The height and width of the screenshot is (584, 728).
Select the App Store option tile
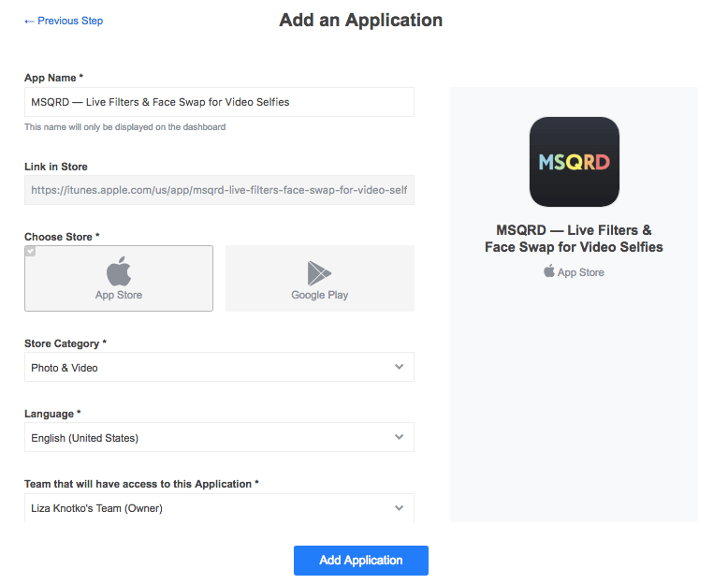pyautogui.click(x=119, y=278)
